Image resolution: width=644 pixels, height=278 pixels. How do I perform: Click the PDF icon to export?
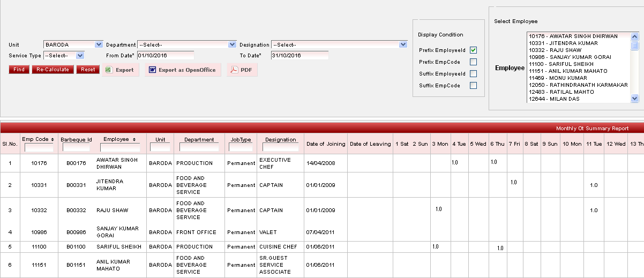[x=234, y=70]
